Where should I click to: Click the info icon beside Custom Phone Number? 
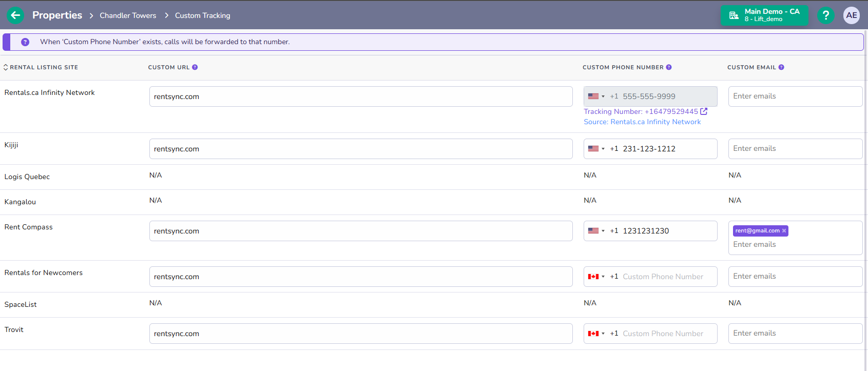pyautogui.click(x=669, y=67)
